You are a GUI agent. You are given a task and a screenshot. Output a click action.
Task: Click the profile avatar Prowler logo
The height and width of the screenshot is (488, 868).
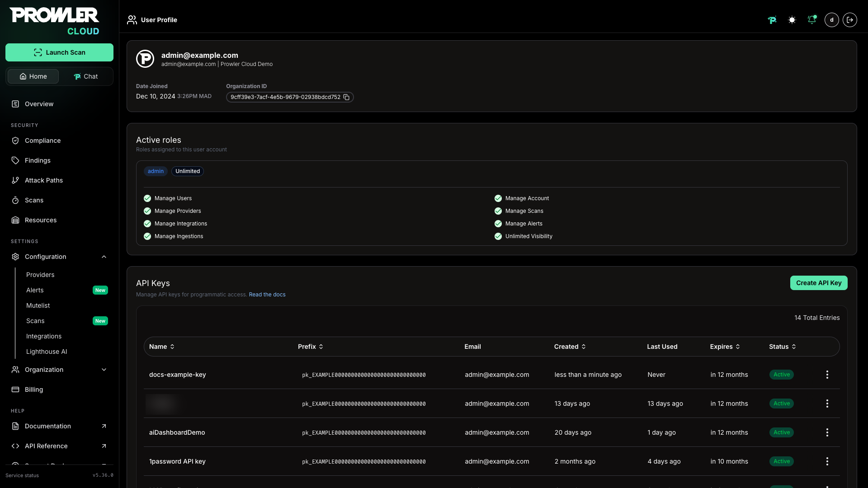click(145, 59)
